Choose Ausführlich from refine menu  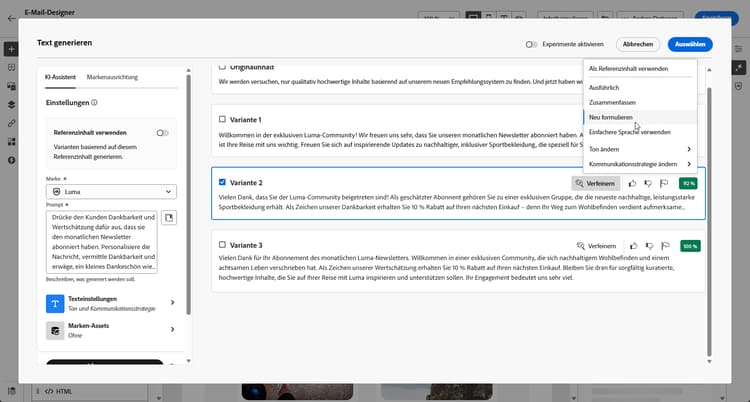(640, 88)
